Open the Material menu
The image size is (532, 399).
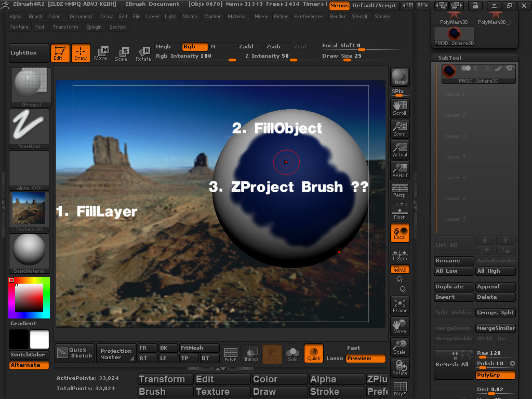point(237,16)
